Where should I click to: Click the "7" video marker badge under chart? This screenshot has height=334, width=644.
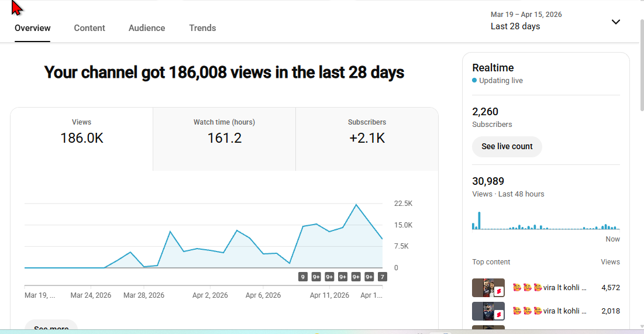(382, 277)
